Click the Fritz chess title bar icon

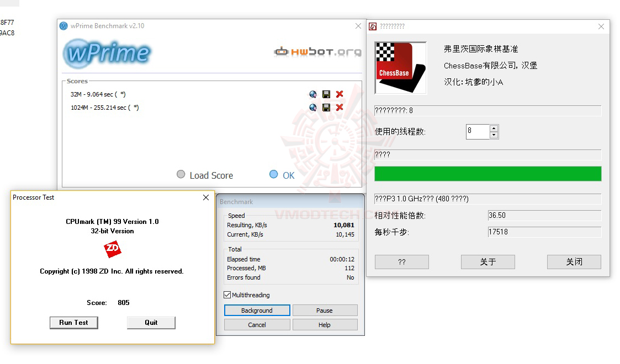[373, 26]
